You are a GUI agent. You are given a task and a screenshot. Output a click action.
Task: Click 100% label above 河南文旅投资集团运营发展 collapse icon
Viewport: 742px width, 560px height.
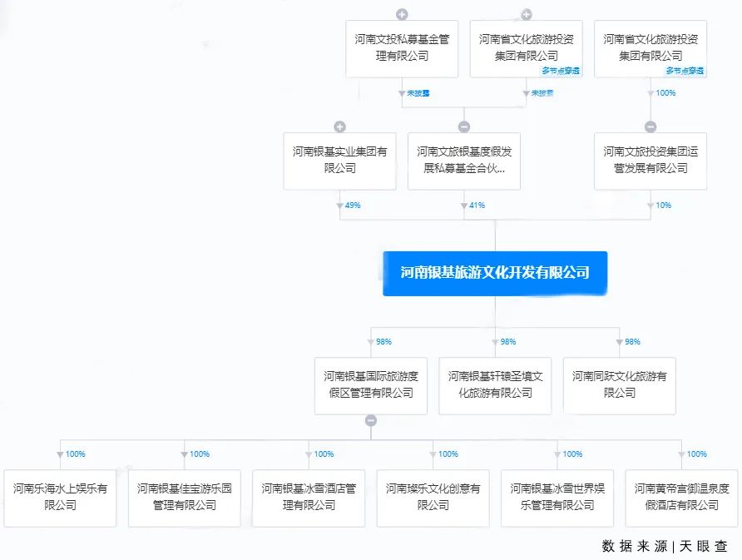coord(665,93)
